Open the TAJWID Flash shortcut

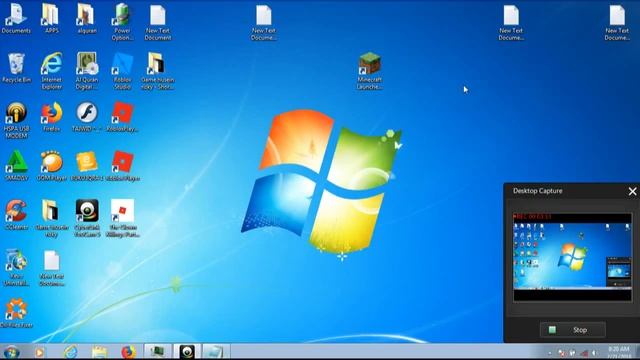(87, 117)
